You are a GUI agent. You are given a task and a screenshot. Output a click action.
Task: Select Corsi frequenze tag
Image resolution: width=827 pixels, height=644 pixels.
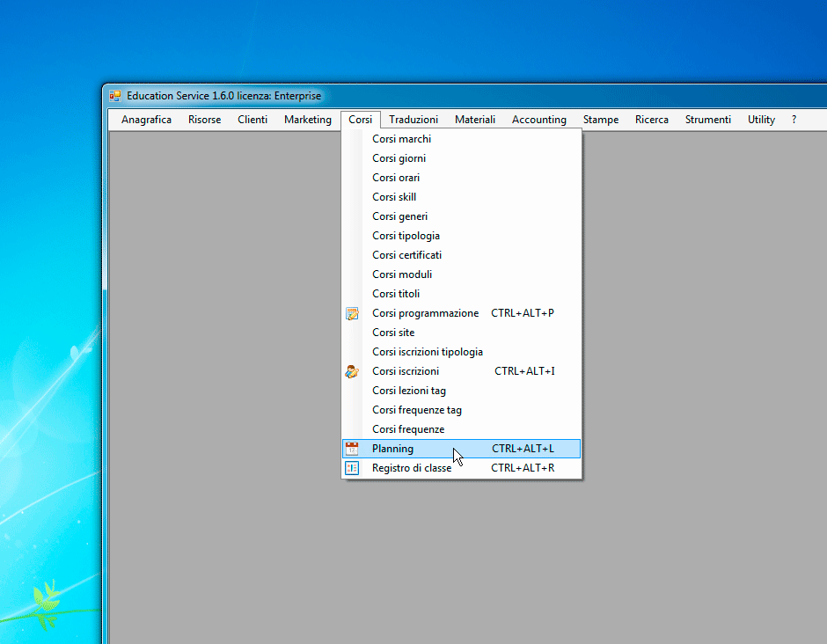[x=462, y=410]
